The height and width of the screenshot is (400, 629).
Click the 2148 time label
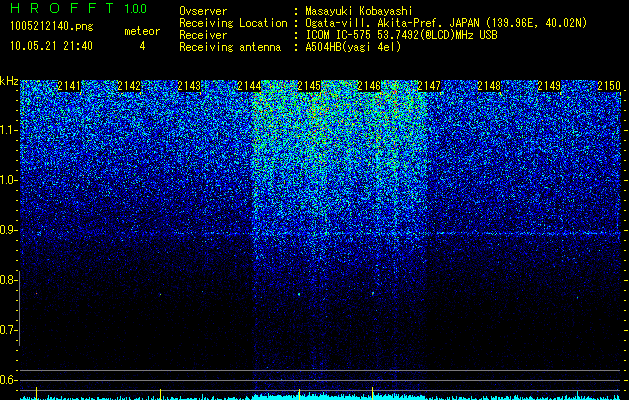click(x=489, y=86)
